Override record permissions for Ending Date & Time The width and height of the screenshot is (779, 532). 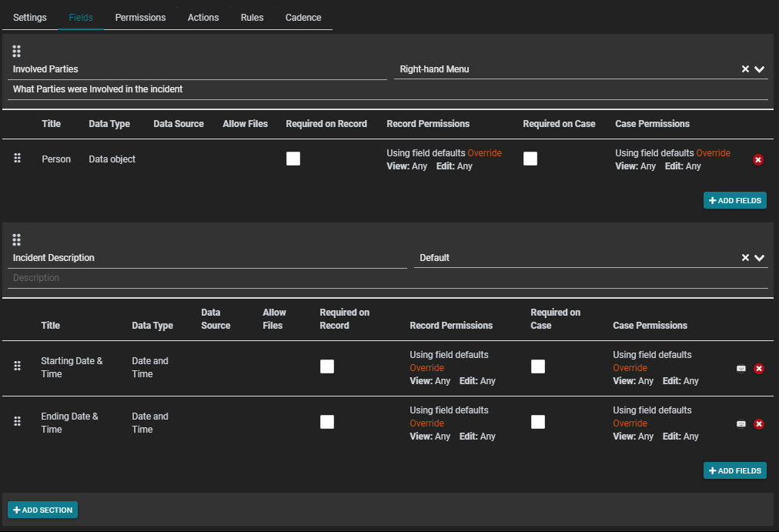coord(426,423)
